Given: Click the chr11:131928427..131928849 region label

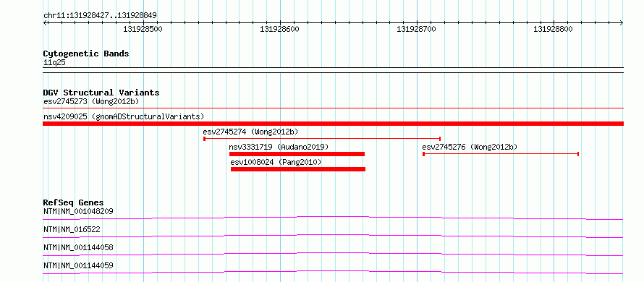Looking at the screenshot, I should (100, 16).
